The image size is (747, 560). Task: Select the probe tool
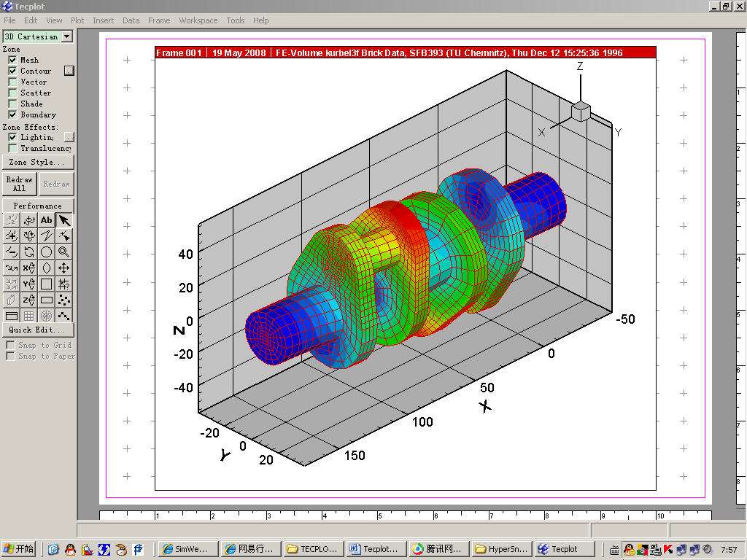[63, 284]
